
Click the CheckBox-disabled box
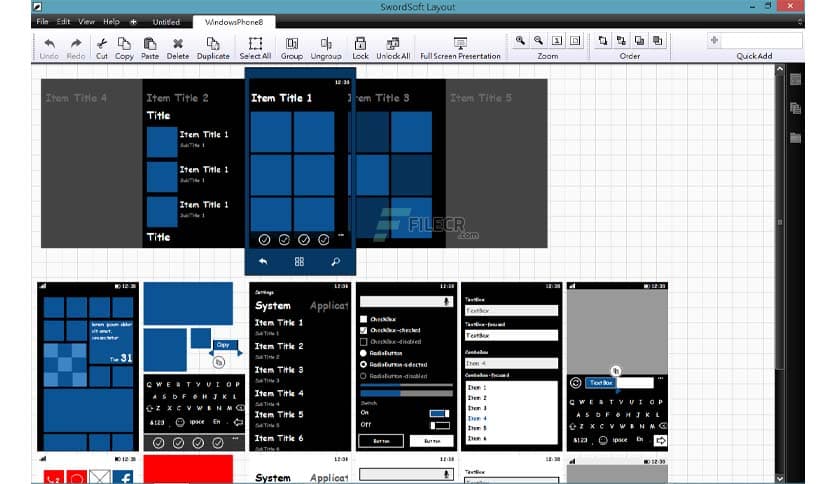(x=364, y=342)
